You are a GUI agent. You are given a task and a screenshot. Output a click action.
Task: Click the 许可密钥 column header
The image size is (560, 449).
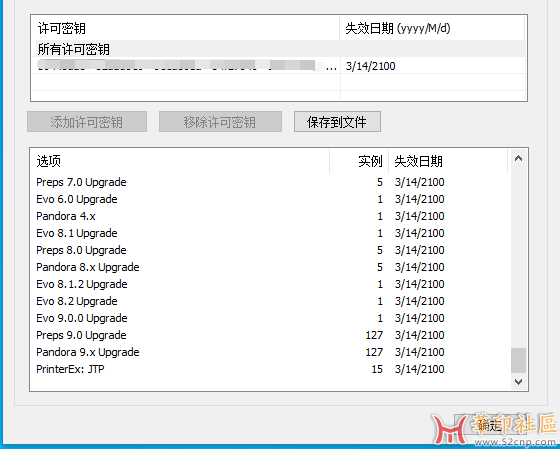[186, 28]
